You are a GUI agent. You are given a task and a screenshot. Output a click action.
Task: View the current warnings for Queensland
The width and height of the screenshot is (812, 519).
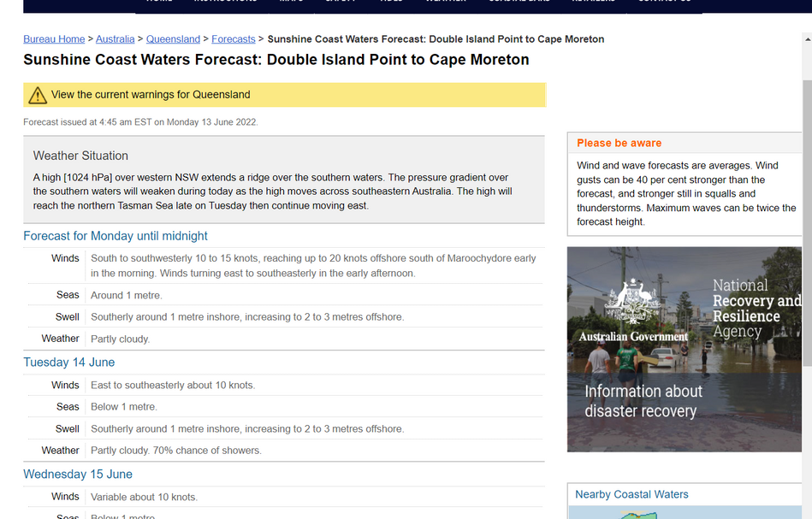(151, 95)
